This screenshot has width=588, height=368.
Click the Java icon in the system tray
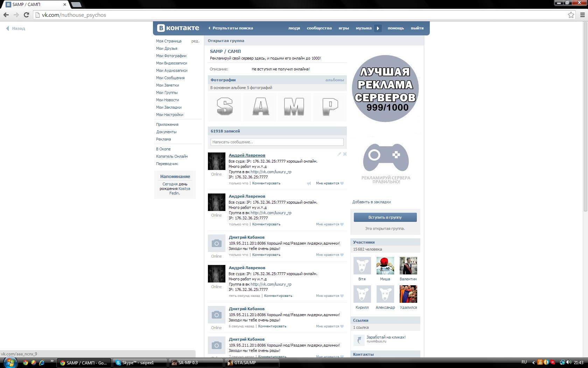(540, 362)
